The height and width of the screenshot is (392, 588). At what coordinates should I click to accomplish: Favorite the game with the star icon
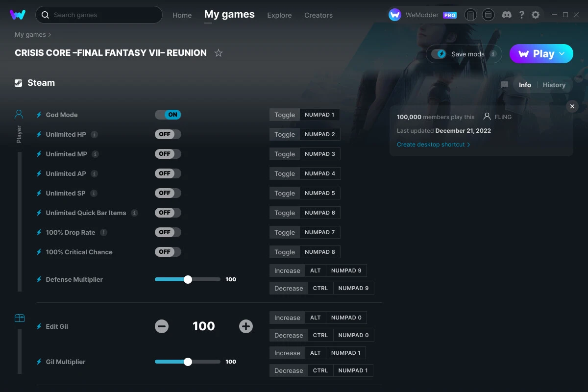(219, 53)
